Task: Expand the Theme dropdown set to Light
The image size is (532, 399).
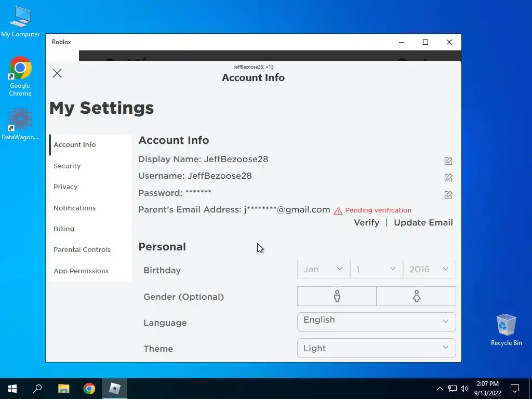Action: coord(376,348)
